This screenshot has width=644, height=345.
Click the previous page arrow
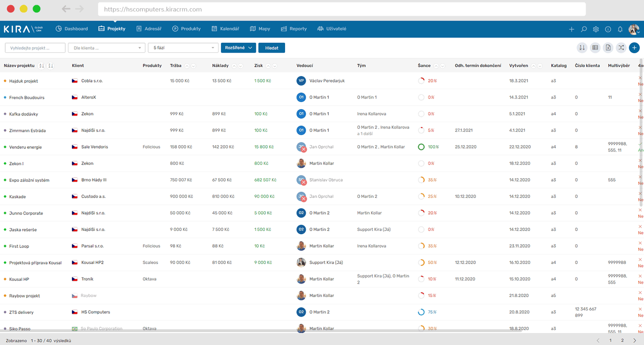[598, 340]
